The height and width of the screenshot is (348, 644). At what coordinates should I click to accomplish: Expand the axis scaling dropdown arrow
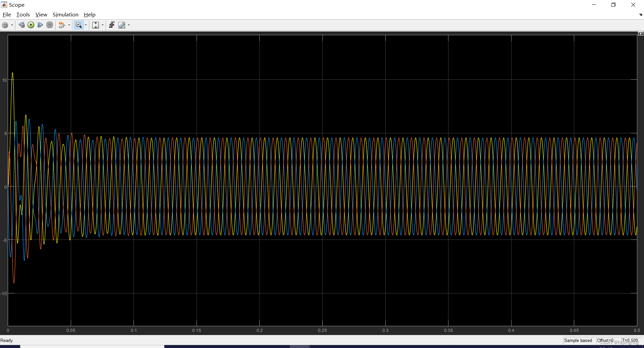pos(103,25)
